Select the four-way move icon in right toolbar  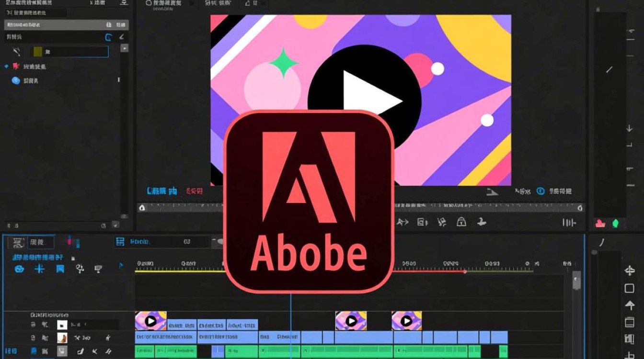(x=630, y=271)
